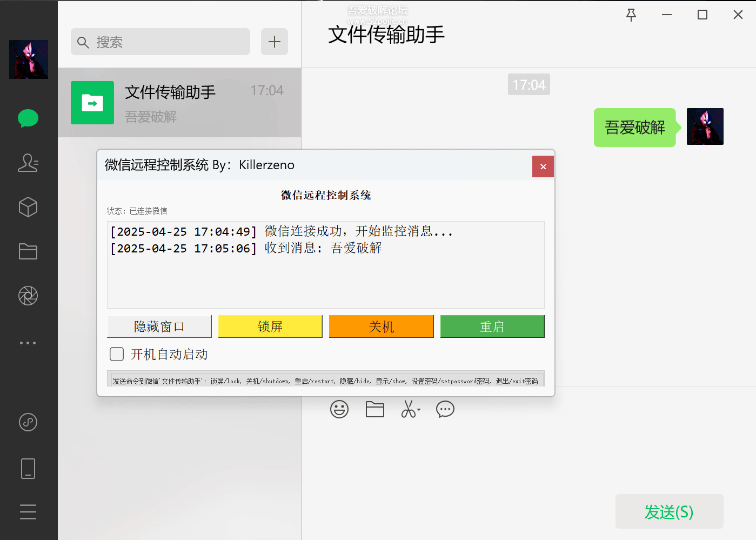Close the WeChat main window
Viewport: 756px width, 540px height.
tap(738, 15)
